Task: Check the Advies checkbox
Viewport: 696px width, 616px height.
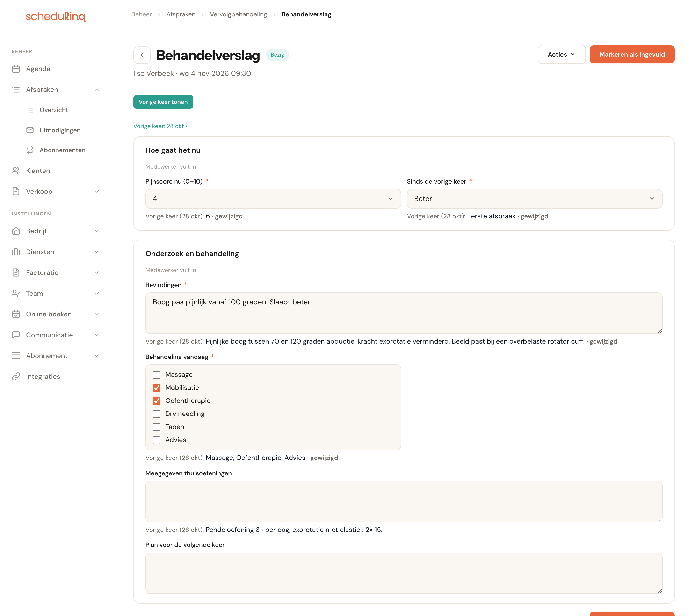Action: pos(157,440)
